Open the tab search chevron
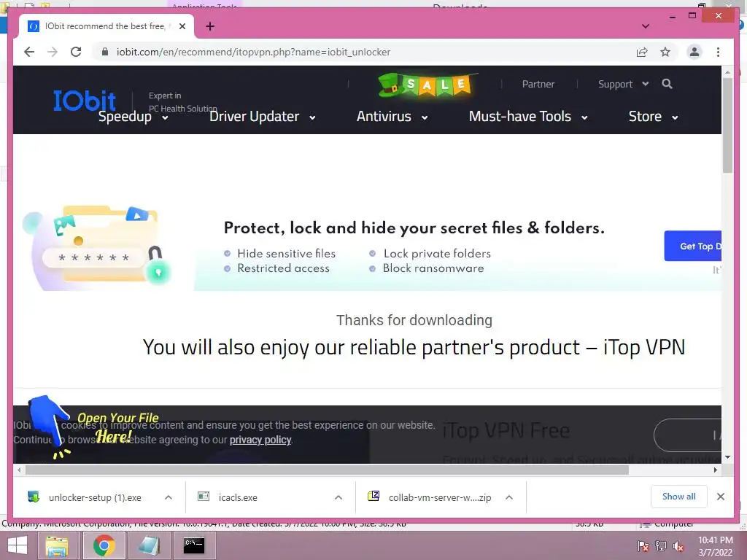The image size is (747, 560). coord(645,26)
